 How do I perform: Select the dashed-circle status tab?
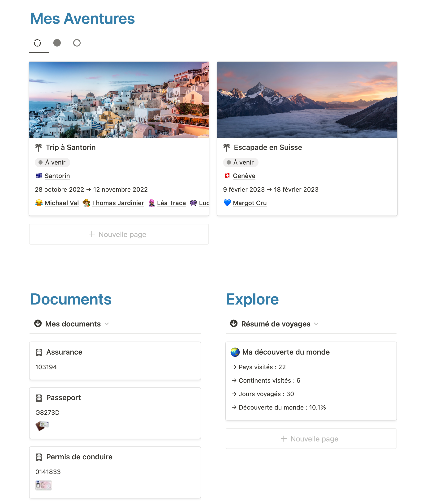(37, 43)
